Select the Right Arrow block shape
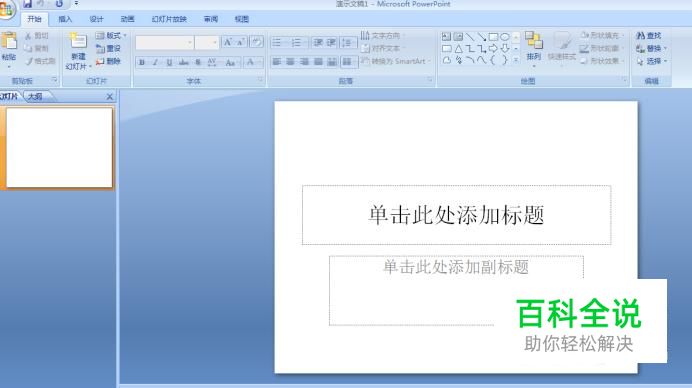This screenshot has height=388, width=692. click(x=493, y=49)
